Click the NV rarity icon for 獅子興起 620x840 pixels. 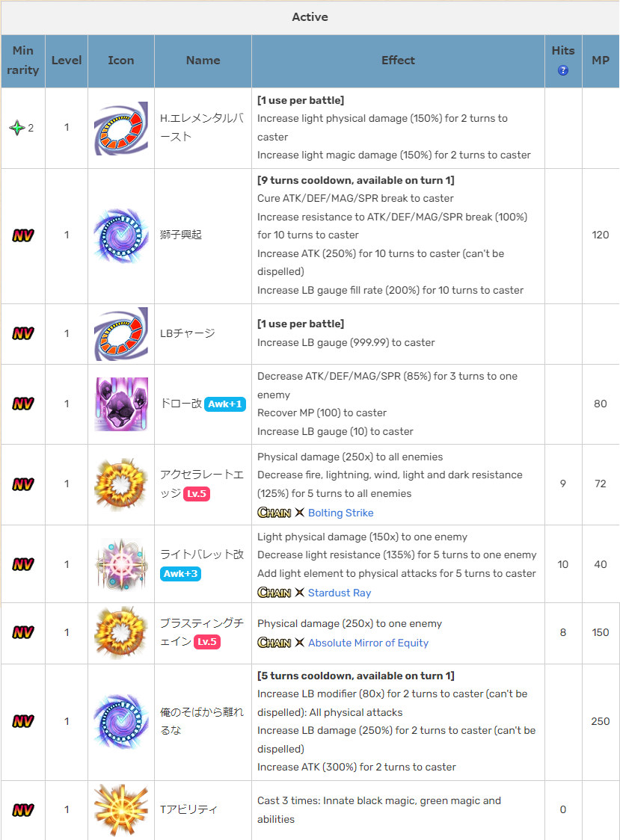(x=23, y=235)
